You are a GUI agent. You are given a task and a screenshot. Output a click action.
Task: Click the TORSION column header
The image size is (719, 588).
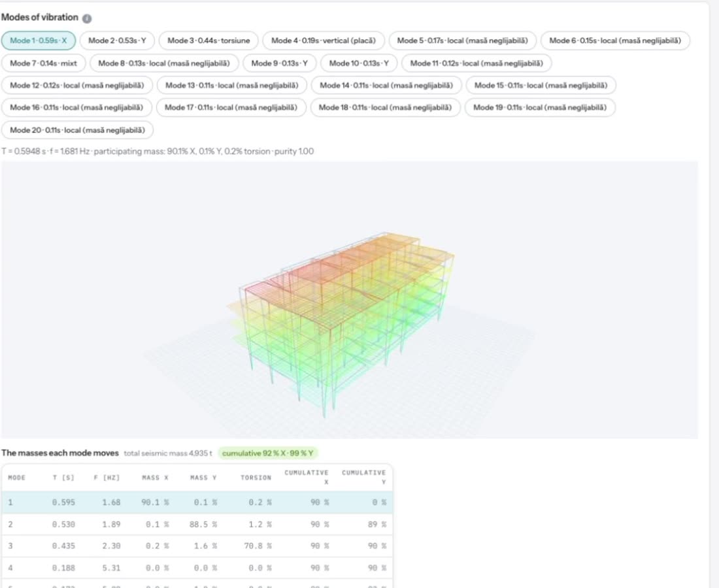coord(256,478)
